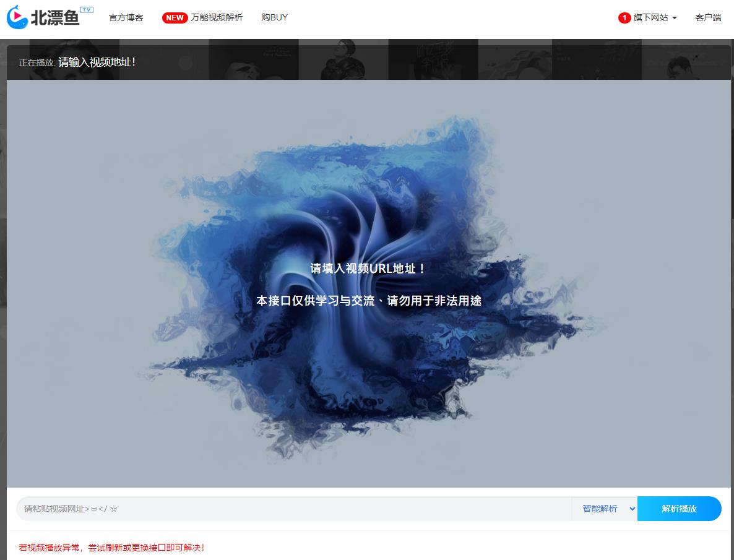Expand the 智能解析 interface dropdown
This screenshot has width=734, height=560.
[603, 509]
